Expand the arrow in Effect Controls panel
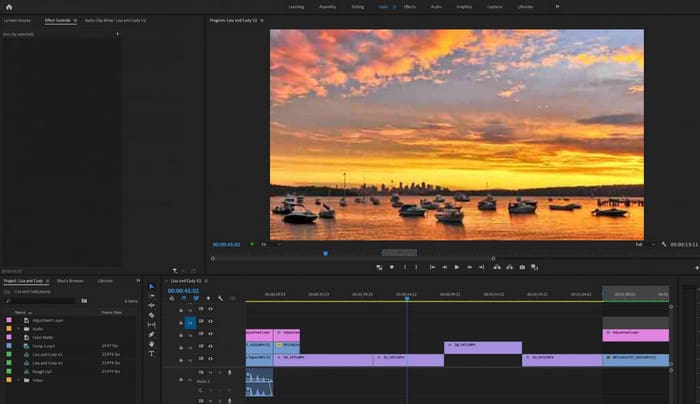This screenshot has width=700, height=404. click(117, 34)
